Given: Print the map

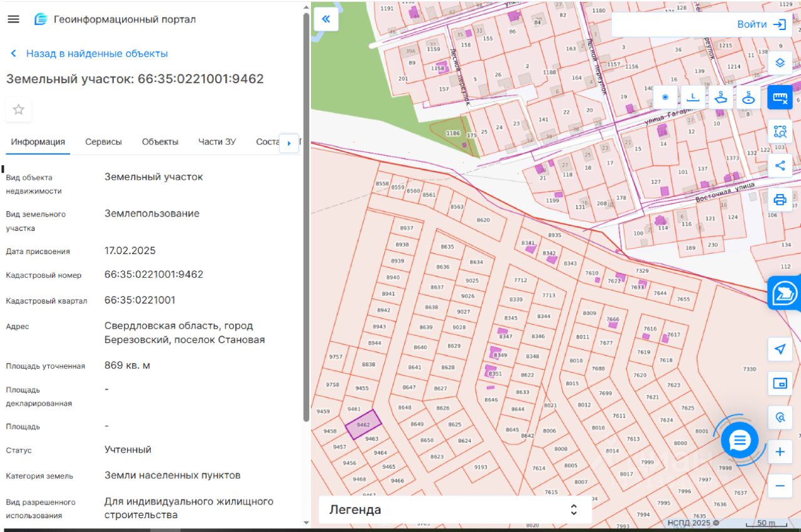Looking at the screenshot, I should (780, 200).
